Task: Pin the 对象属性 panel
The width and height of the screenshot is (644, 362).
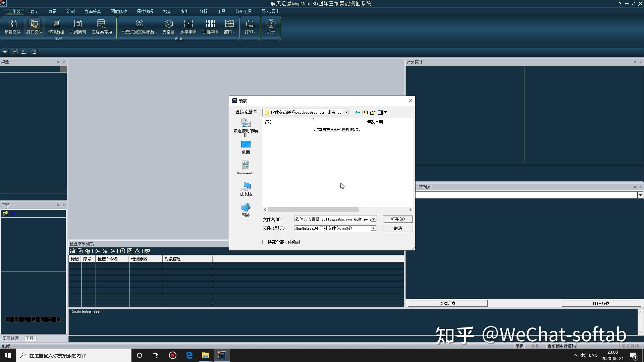Action: click(x=635, y=62)
